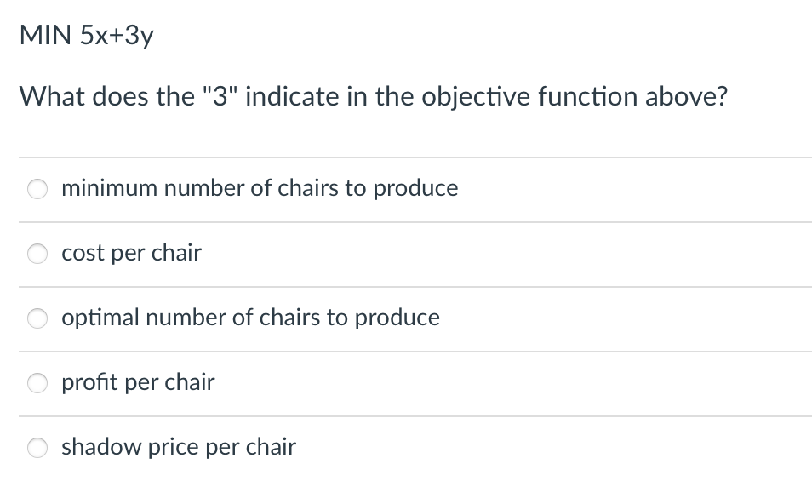812x504 pixels.
Task: Click the 'optimal number of chairs to produce' label
Action: coord(250,318)
